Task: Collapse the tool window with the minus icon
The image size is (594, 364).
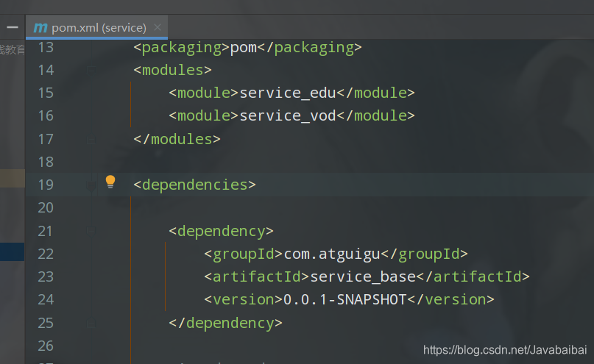Action: point(13,27)
